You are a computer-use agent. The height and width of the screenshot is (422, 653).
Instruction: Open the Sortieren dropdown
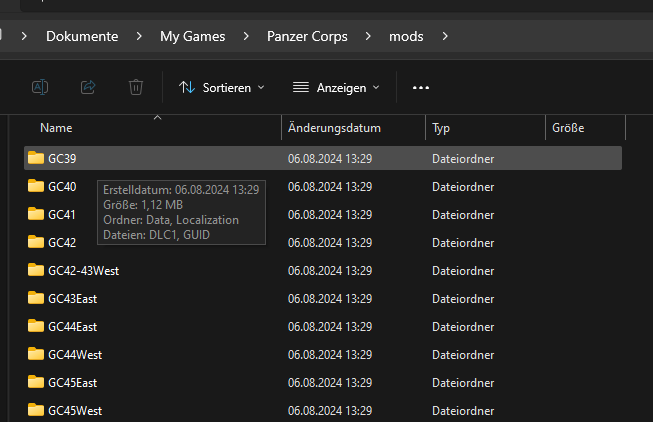point(222,87)
